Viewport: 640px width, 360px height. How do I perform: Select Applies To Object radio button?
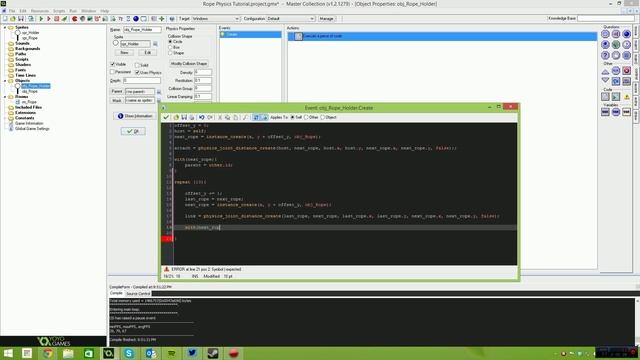tap(323, 118)
